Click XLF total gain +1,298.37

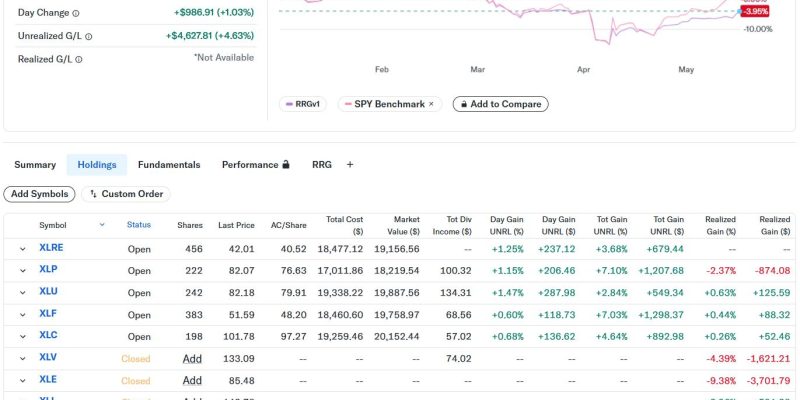[x=659, y=315]
